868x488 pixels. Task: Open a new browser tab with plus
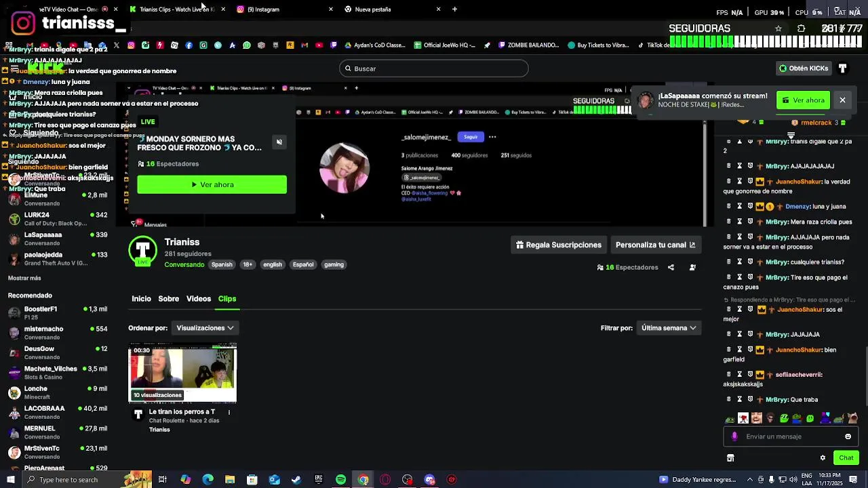454,9
